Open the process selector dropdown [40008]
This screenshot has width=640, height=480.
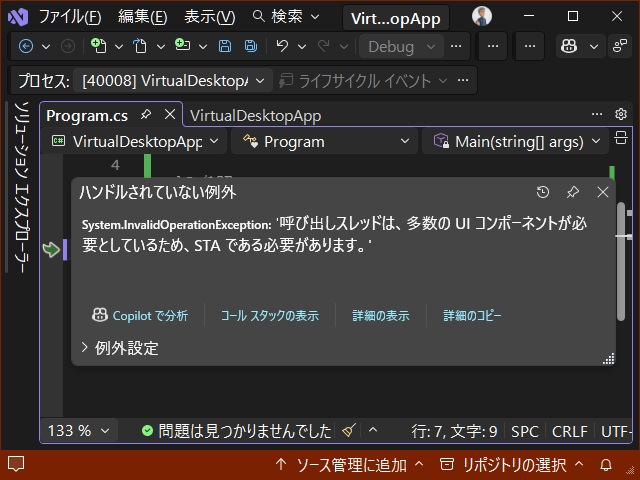(x=173, y=80)
